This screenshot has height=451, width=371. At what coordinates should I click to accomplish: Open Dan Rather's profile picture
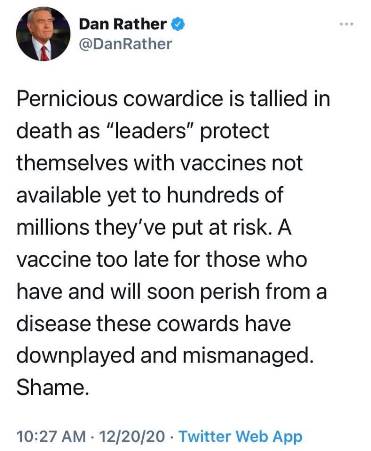[x=43, y=34]
